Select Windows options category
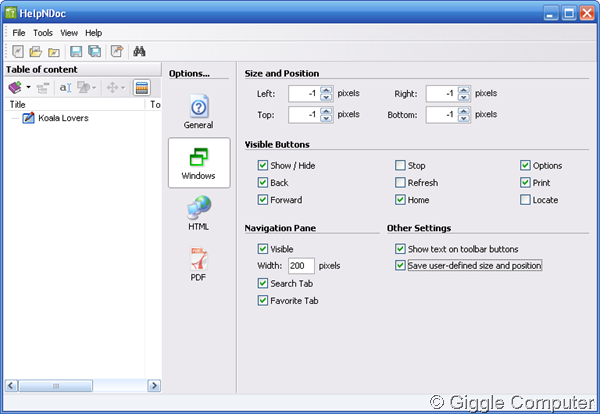 [x=199, y=163]
